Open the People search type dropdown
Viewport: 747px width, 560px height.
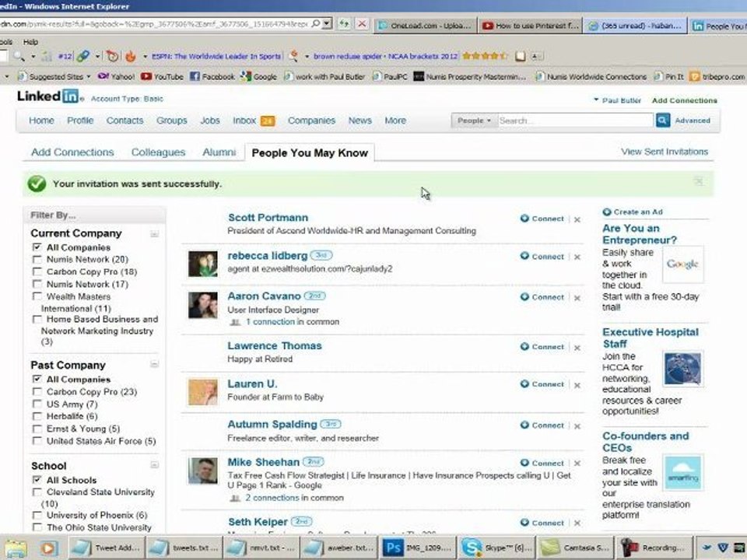pyautogui.click(x=474, y=121)
